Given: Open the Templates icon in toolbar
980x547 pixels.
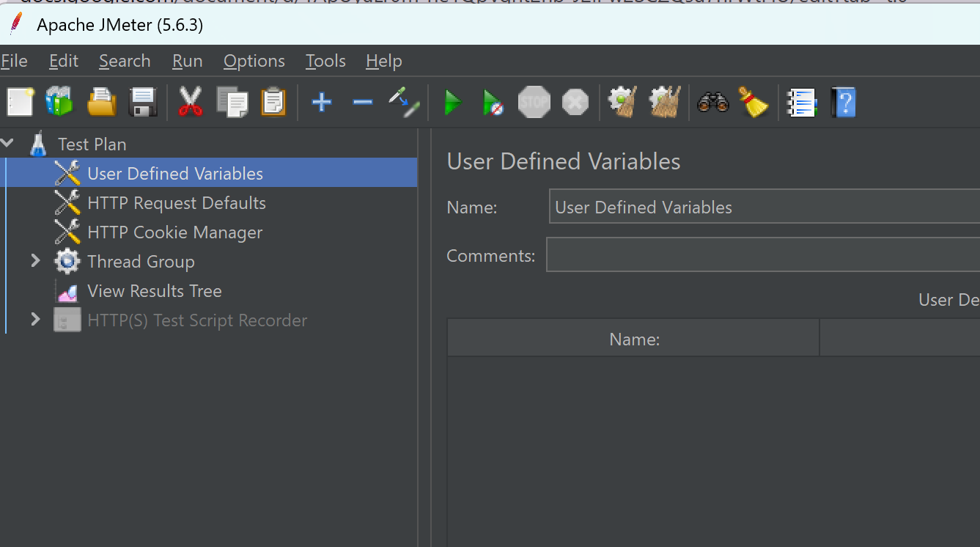Looking at the screenshot, I should pos(59,102).
